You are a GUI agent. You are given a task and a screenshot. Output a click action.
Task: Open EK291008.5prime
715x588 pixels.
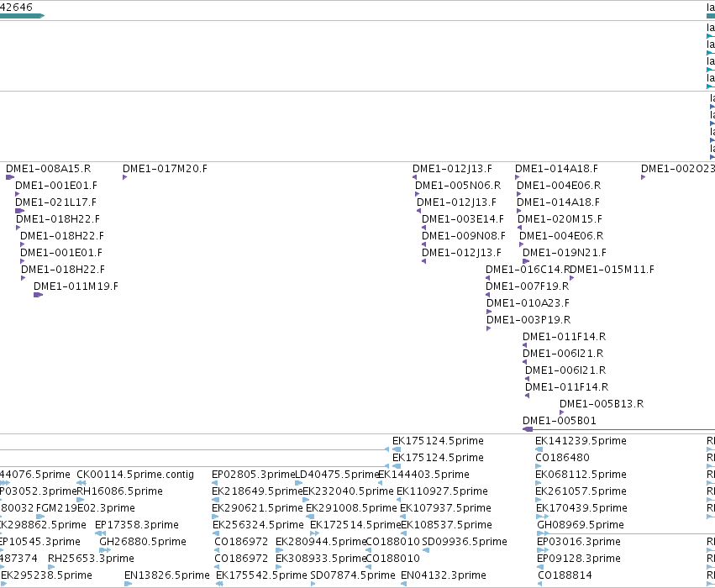(x=351, y=508)
